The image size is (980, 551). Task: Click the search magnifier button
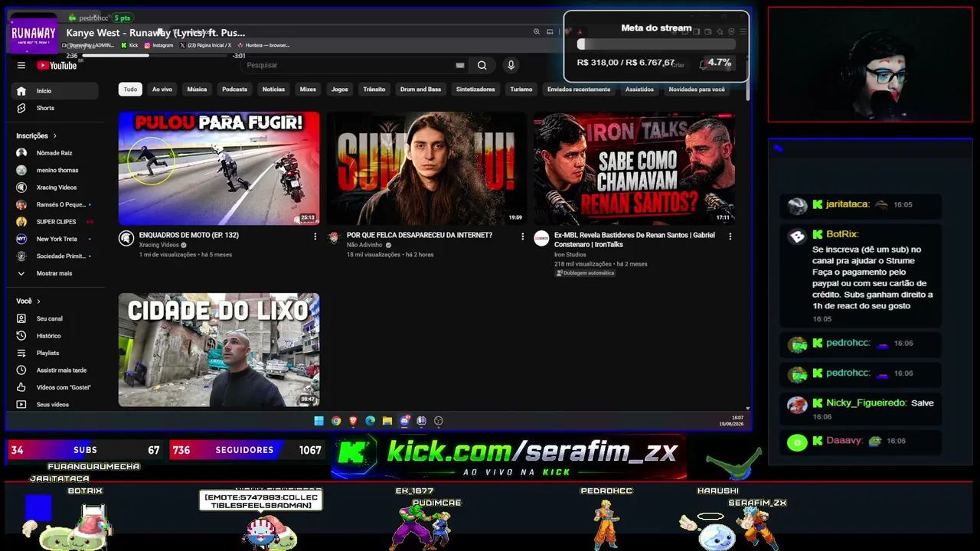(x=482, y=65)
